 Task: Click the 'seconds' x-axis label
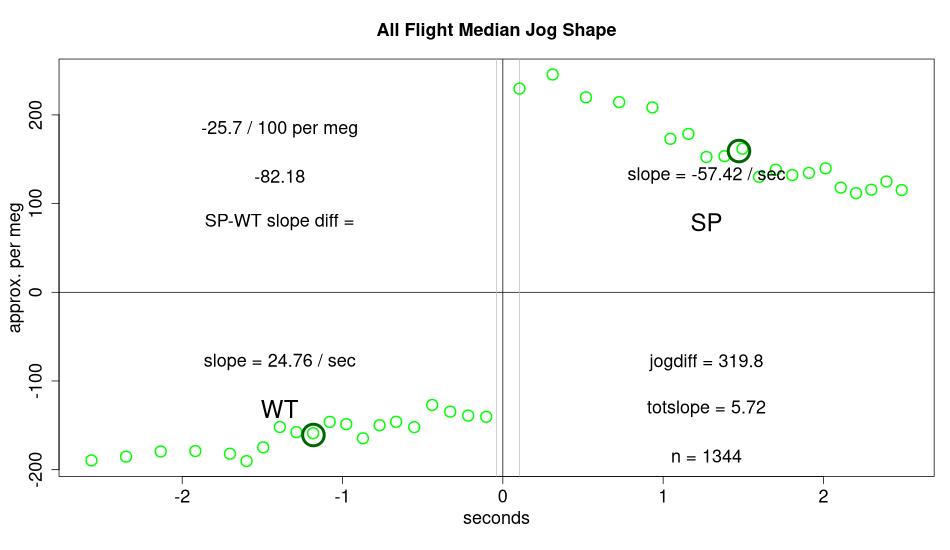[496, 518]
